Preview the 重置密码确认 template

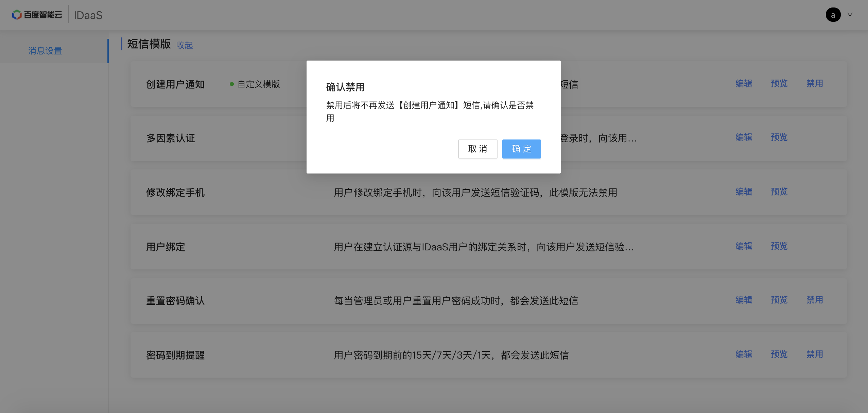point(779,300)
